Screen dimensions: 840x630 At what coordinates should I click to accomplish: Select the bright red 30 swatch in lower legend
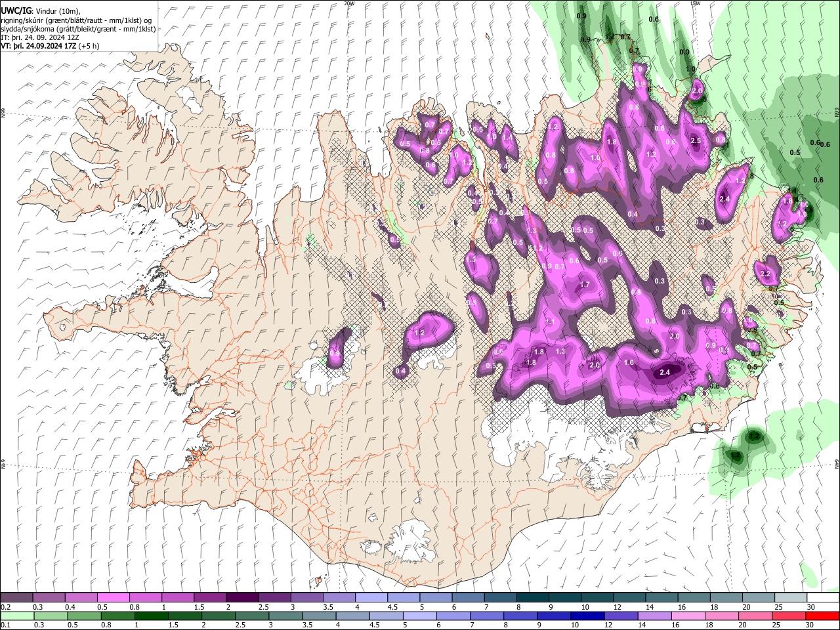click(x=822, y=616)
